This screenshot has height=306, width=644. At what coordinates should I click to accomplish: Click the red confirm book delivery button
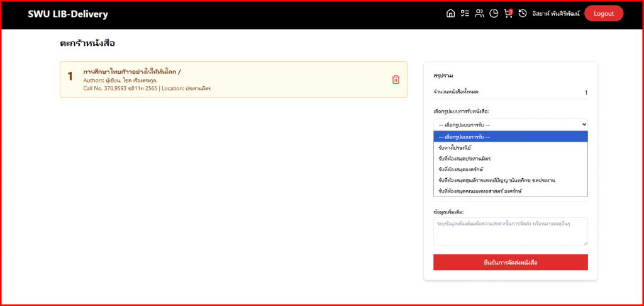[510, 263]
